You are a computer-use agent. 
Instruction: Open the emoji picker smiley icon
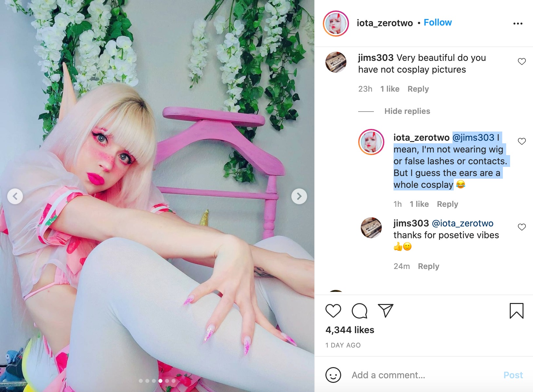point(333,375)
